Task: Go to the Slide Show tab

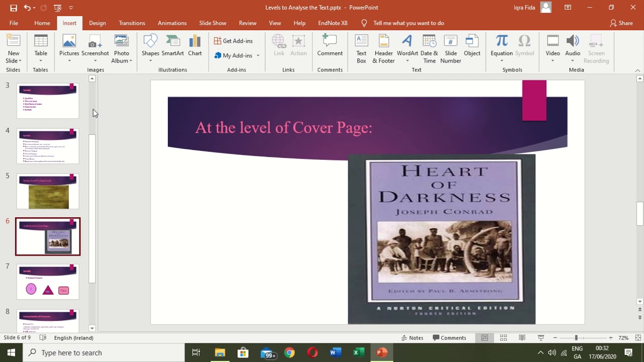Action: click(x=212, y=23)
